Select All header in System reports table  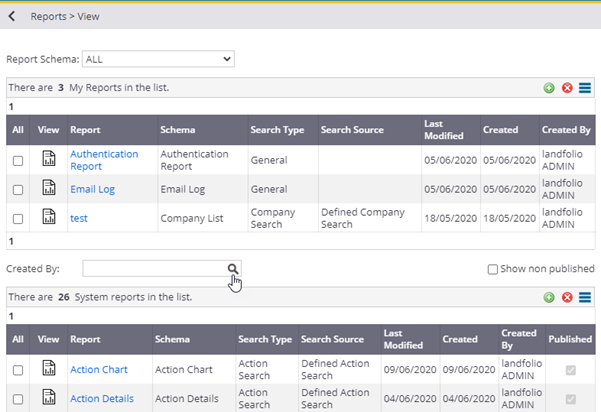pos(18,339)
